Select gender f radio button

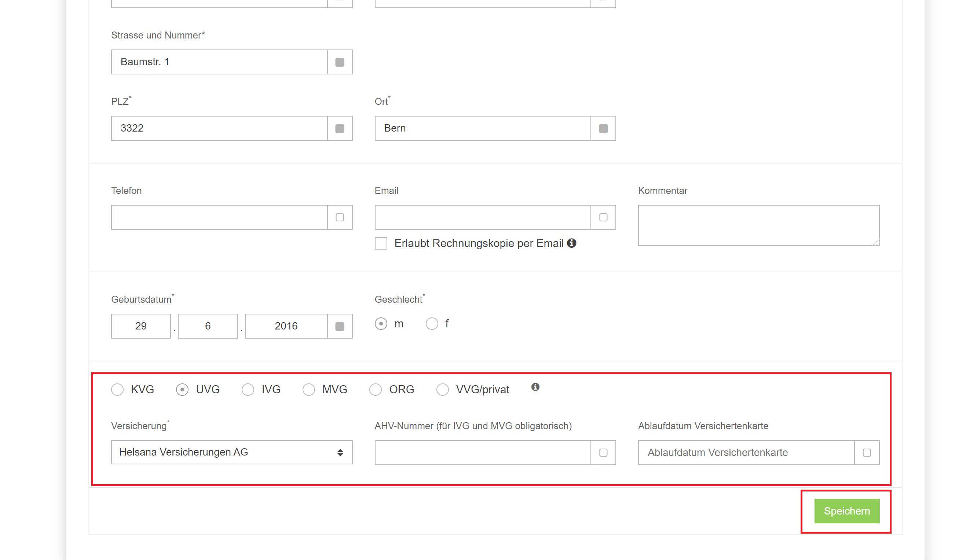tap(432, 324)
